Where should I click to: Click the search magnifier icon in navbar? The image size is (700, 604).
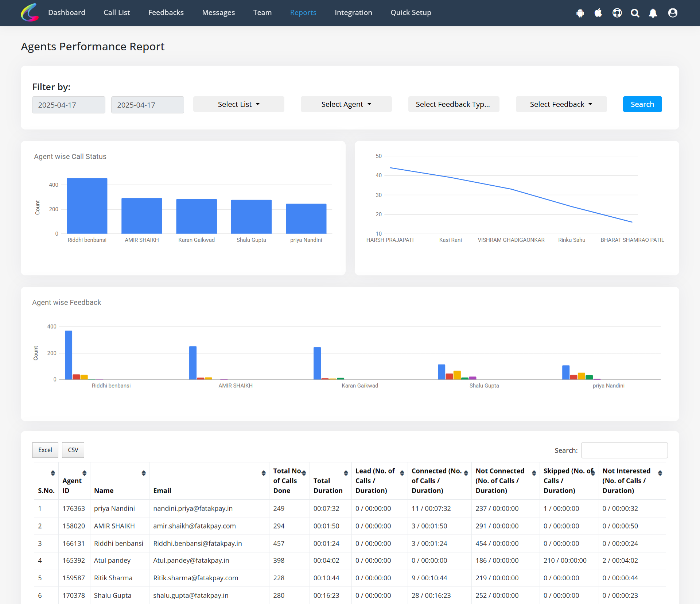click(x=635, y=13)
